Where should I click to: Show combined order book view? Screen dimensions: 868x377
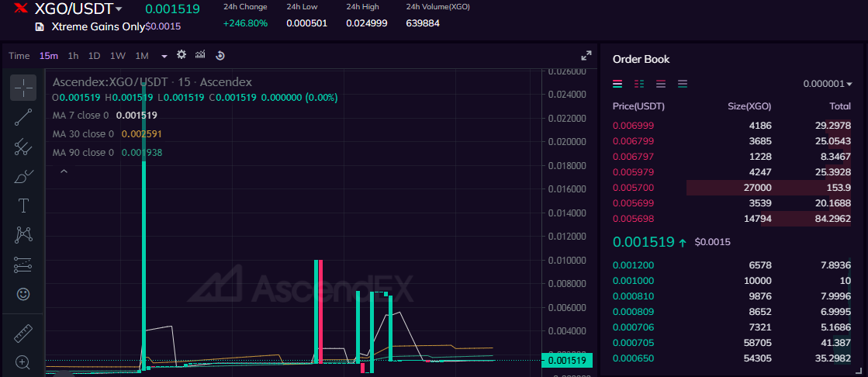pyautogui.click(x=617, y=84)
